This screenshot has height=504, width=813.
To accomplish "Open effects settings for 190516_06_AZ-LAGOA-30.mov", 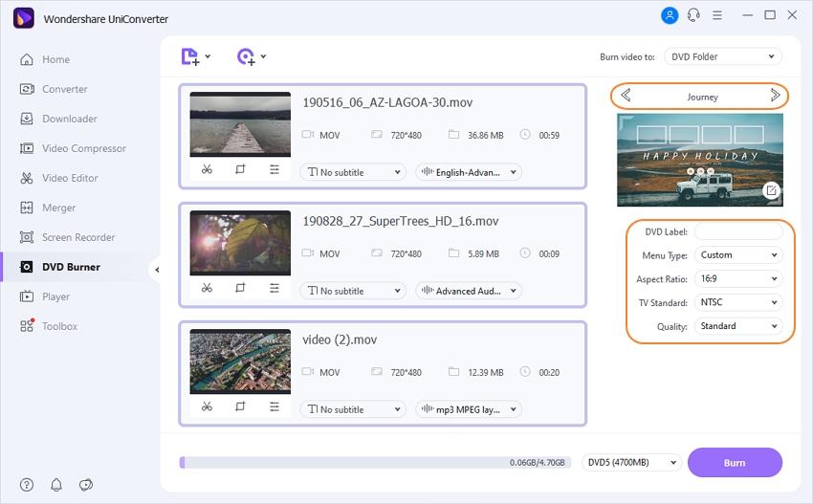I will 275,169.
